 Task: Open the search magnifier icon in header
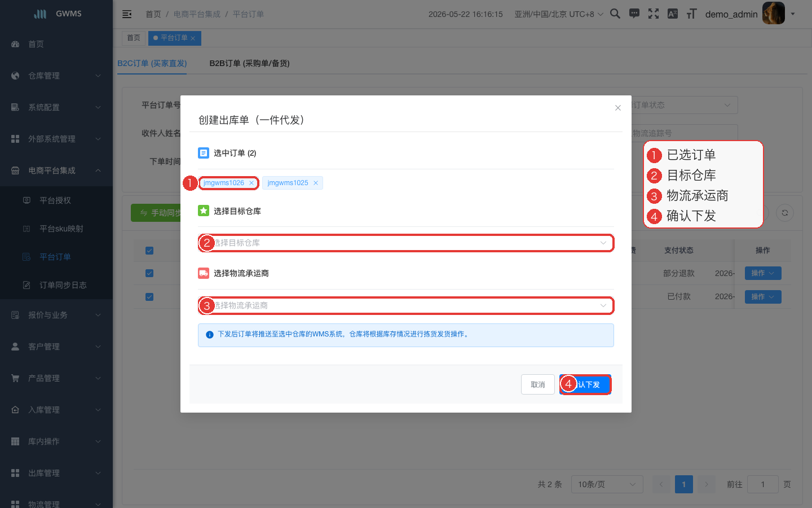615,14
